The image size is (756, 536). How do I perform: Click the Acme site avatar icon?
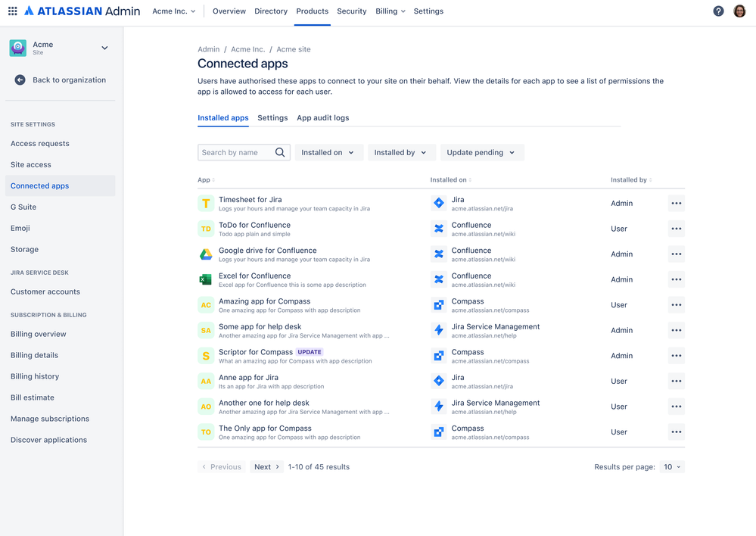tap(18, 48)
